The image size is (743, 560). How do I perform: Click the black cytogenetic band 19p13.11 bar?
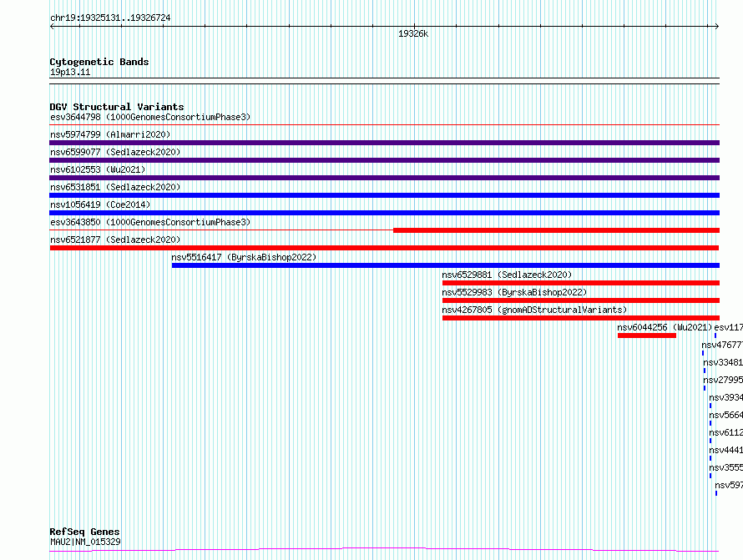pyautogui.click(x=384, y=81)
